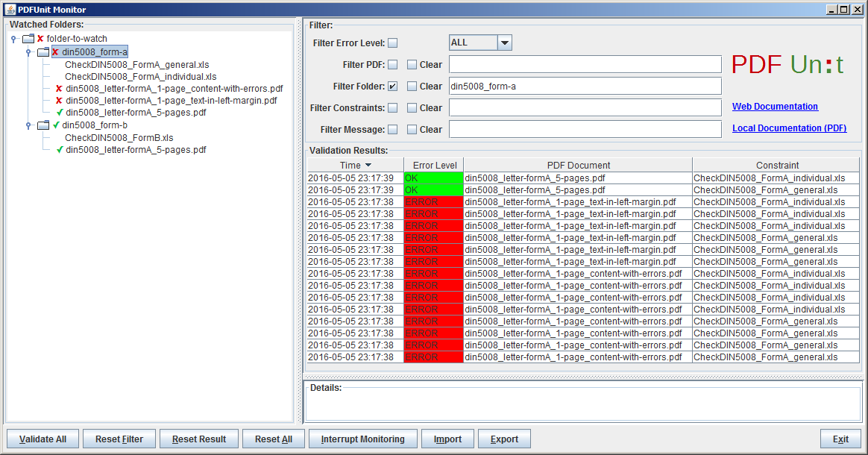Image resolution: width=868 pixels, height=455 pixels.
Task: Click the Import button
Action: point(447,439)
